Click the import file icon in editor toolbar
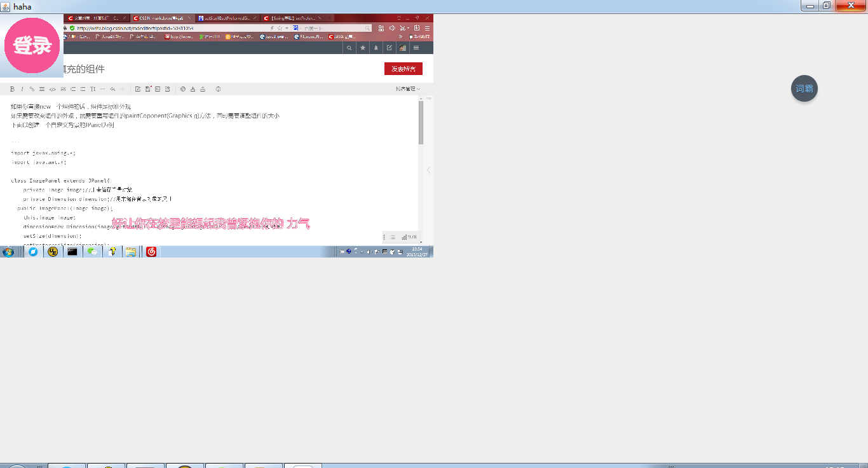This screenshot has height=468, width=868. click(193, 89)
